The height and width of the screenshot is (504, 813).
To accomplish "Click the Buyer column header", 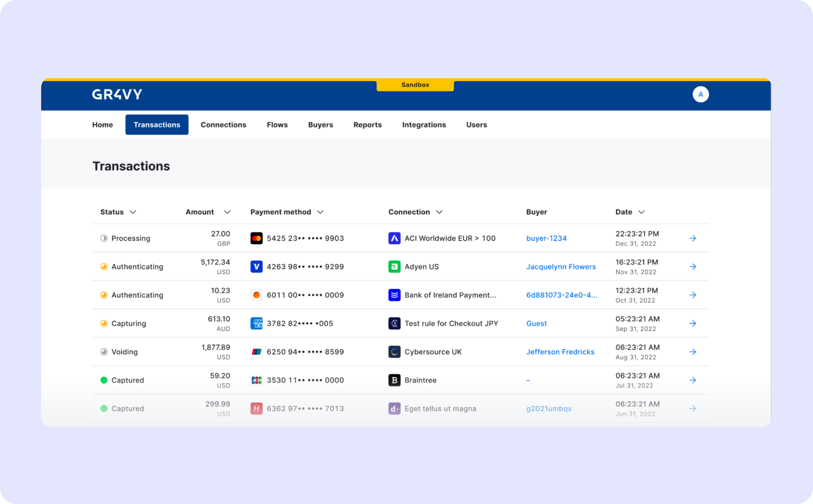I will 536,212.
